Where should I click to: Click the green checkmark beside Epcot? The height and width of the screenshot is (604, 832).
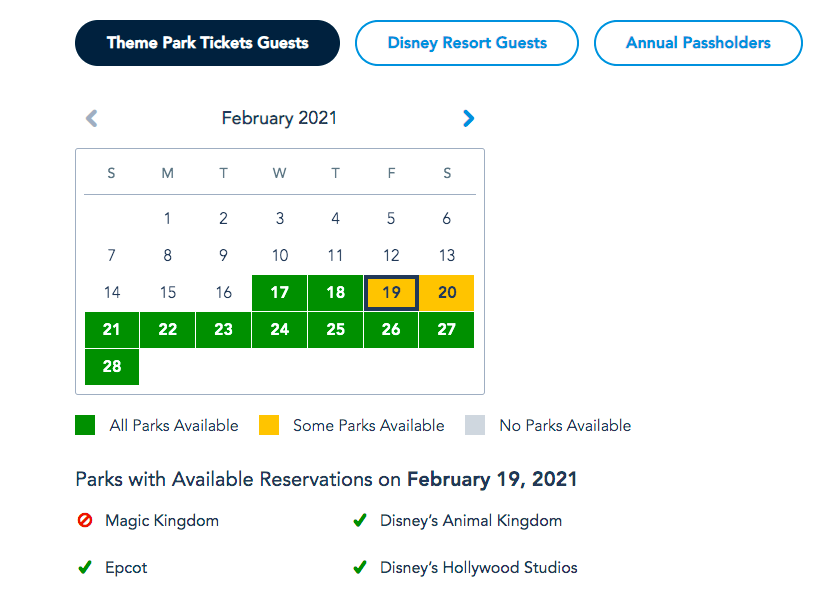click(85, 568)
